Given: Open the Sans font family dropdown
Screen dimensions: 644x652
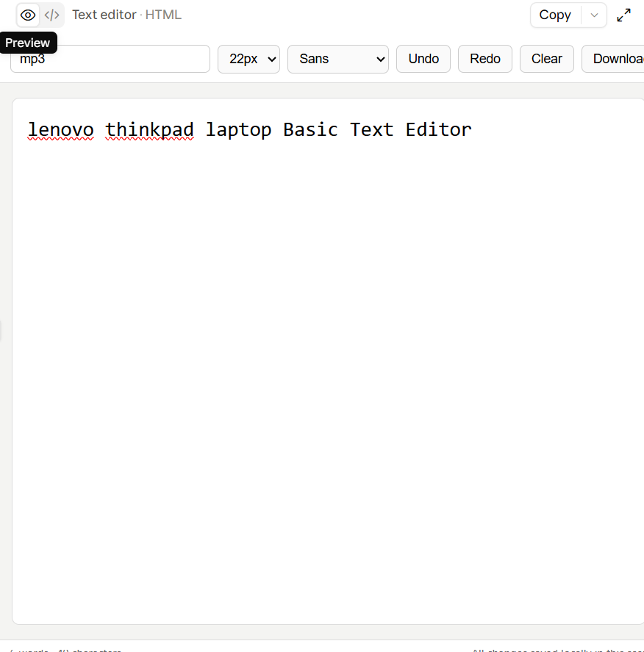Looking at the screenshot, I should [x=338, y=59].
